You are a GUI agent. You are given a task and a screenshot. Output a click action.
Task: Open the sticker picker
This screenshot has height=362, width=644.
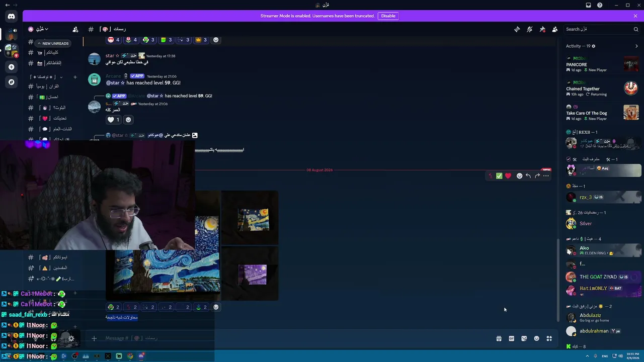tap(524, 338)
